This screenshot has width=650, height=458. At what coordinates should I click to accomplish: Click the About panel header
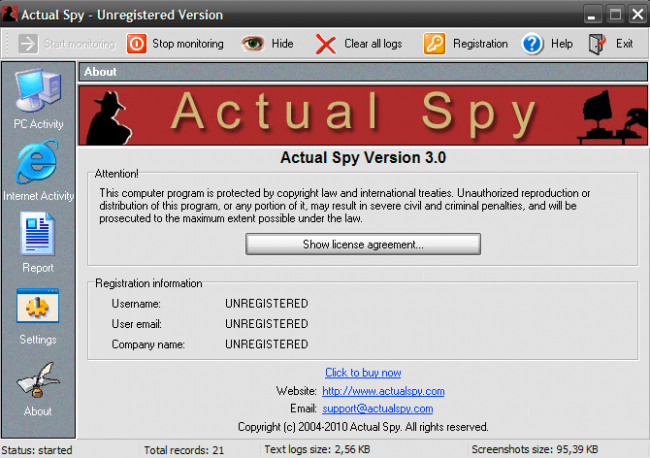(x=363, y=72)
